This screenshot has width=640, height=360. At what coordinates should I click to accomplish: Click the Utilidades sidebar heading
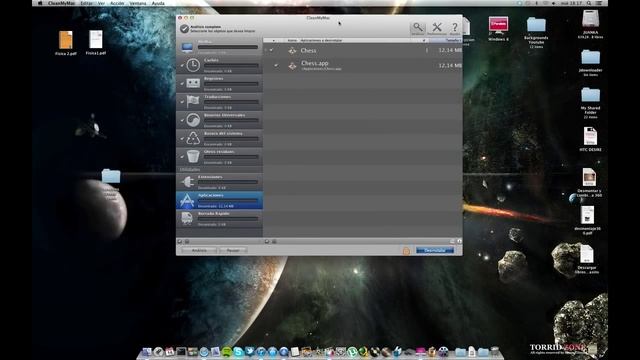coord(190,169)
